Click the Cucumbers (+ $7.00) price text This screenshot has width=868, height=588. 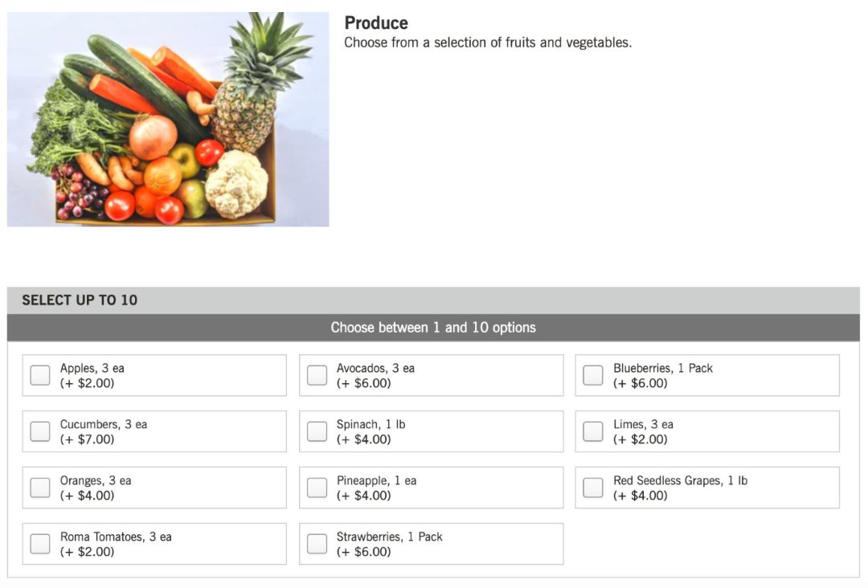(87, 439)
